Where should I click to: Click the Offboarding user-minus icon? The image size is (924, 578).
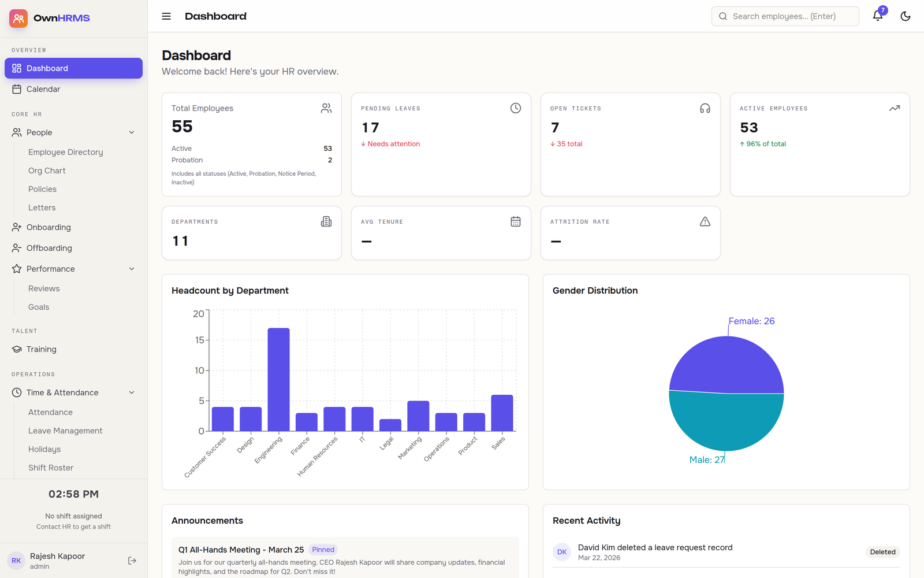pos(17,248)
